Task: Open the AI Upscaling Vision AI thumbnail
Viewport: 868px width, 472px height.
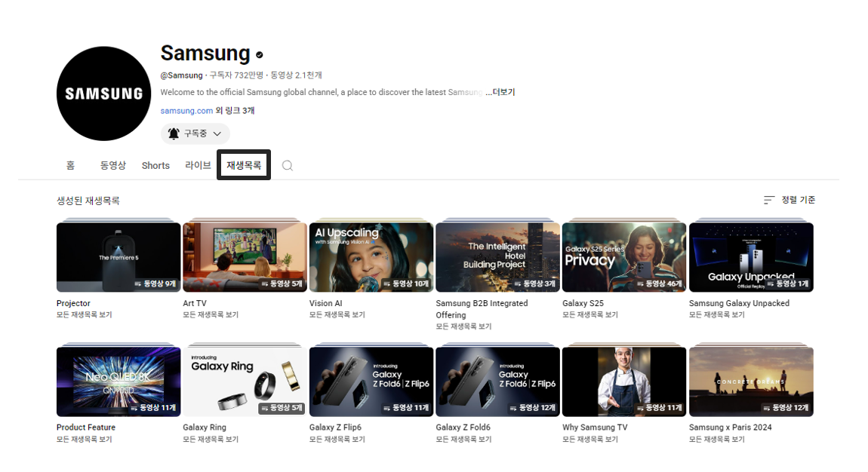Action: click(x=371, y=257)
